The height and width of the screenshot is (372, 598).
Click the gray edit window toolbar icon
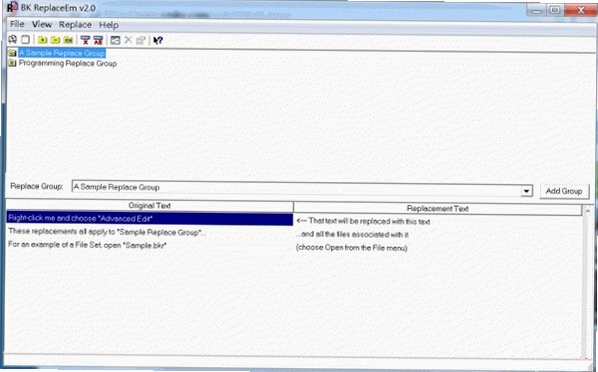coord(115,40)
